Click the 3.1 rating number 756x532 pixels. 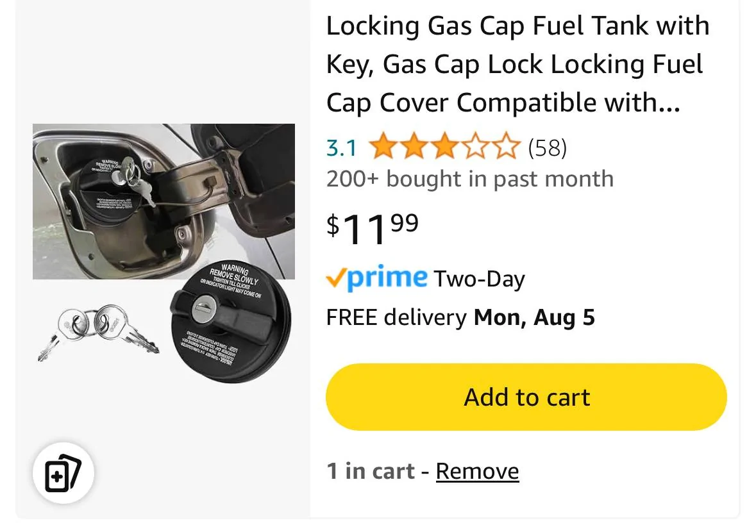(x=341, y=148)
